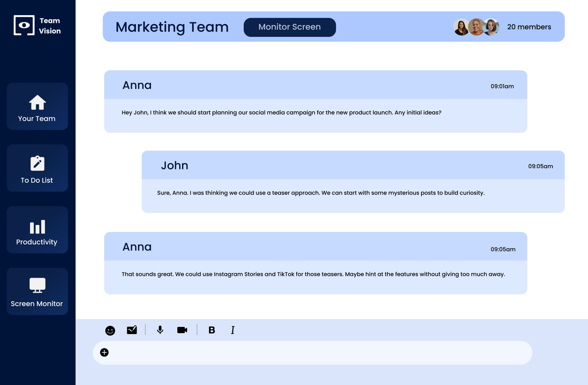Image resolution: width=588 pixels, height=385 pixels.
Task: Click Anna's name on 09:01am message
Action: [137, 85]
